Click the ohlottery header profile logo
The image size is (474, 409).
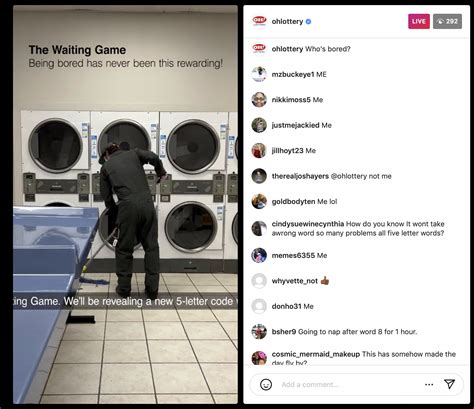pos(259,21)
